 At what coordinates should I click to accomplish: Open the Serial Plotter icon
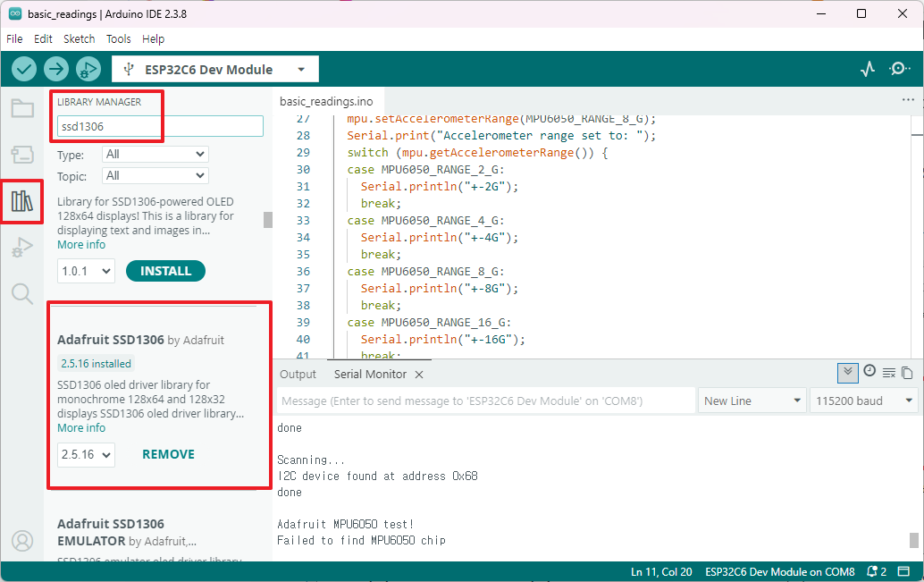tap(868, 69)
